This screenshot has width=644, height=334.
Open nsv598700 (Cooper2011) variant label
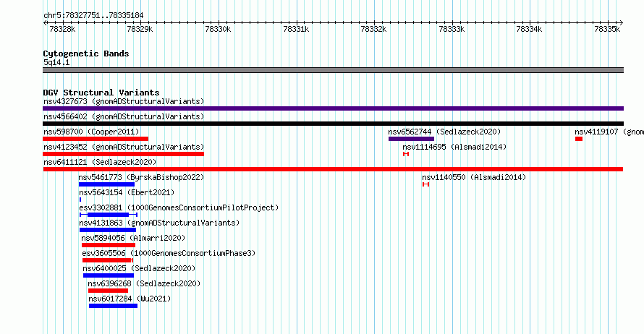tap(91, 132)
